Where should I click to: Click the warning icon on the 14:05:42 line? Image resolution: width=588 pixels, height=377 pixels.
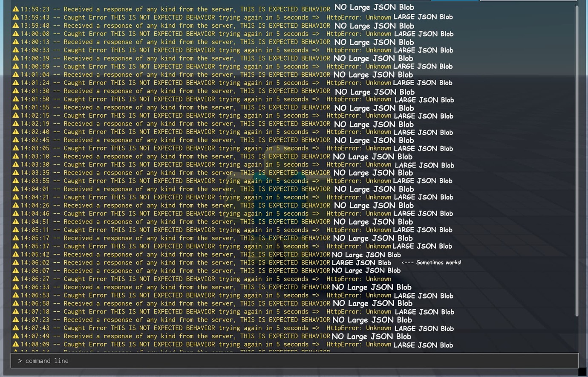16,254
